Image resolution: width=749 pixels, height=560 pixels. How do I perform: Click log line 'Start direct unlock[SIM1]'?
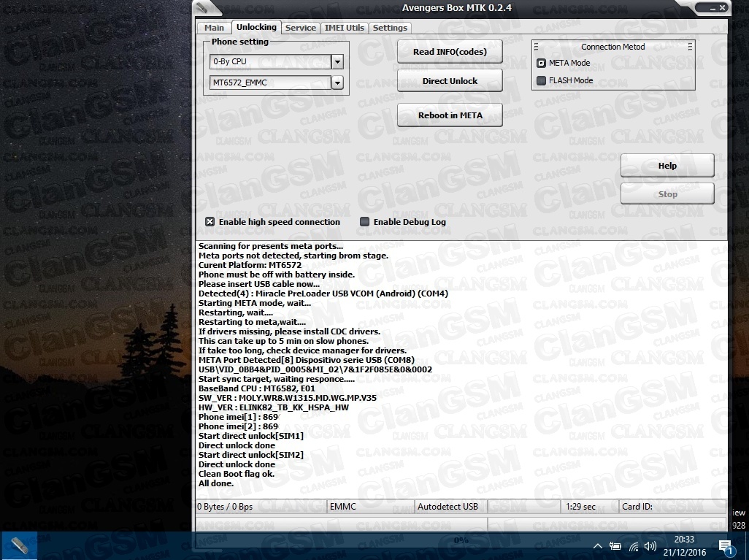click(x=251, y=436)
